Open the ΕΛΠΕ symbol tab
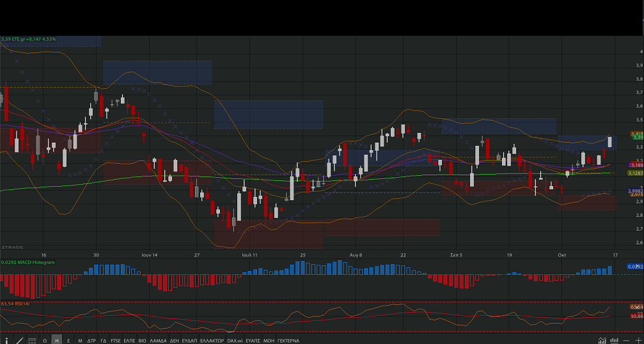644x344 pixels. tap(129, 340)
